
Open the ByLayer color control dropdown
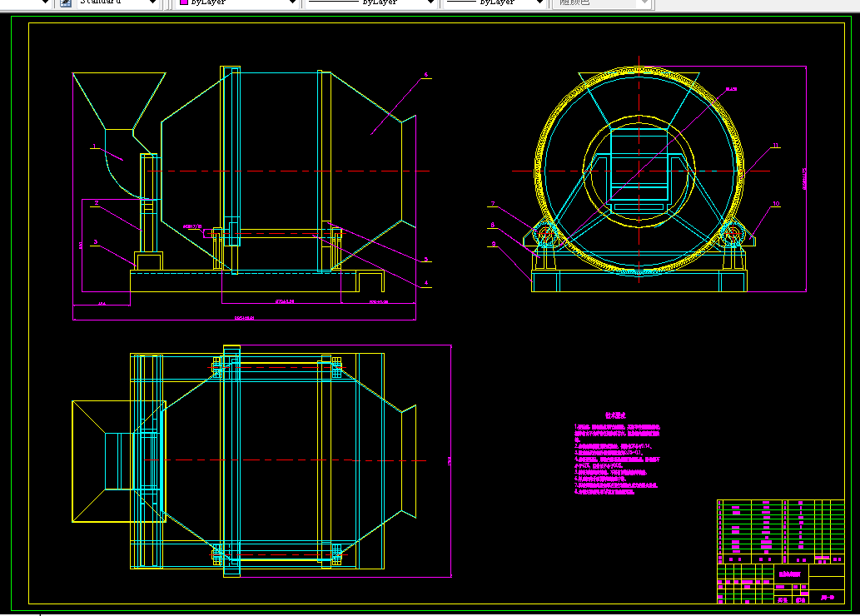292,2
